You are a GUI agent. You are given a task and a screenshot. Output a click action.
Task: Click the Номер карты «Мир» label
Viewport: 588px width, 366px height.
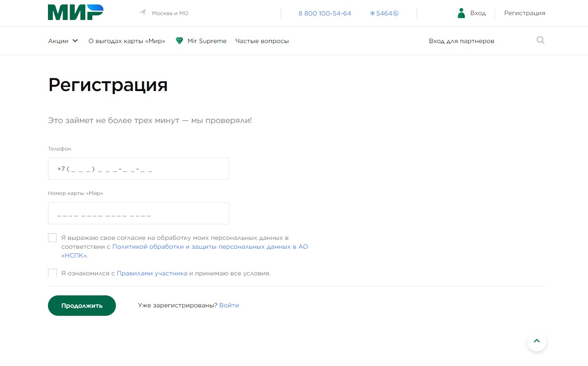[x=75, y=193]
